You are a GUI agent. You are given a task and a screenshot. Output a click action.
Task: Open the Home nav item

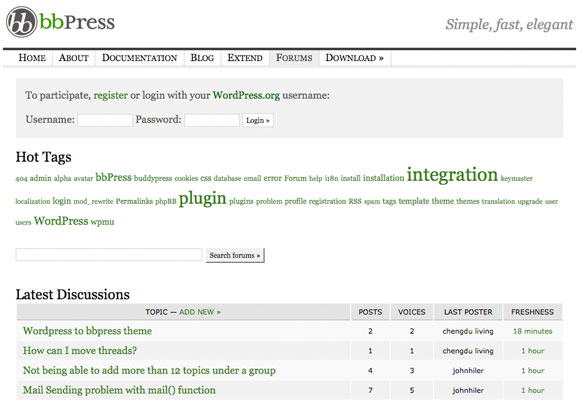pyautogui.click(x=32, y=58)
